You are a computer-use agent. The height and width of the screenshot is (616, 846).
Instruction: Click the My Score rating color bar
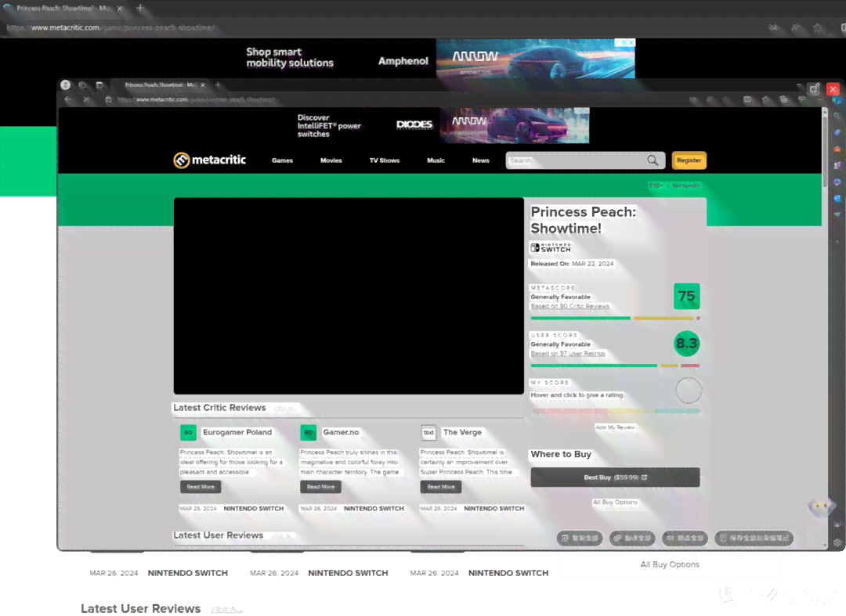point(615,411)
